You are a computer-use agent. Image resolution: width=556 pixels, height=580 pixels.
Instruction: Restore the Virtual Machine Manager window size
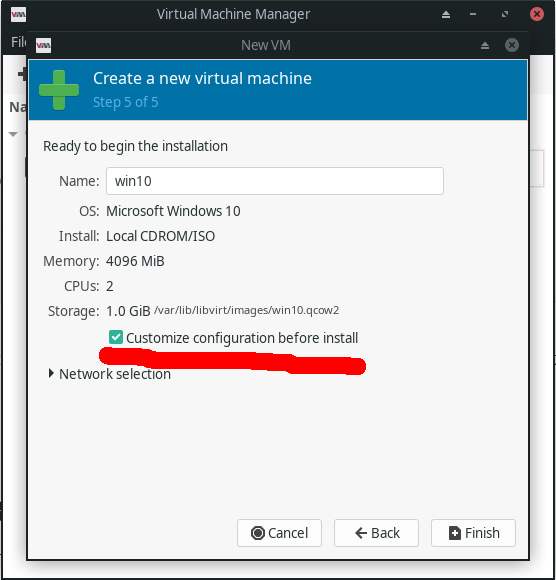pos(505,14)
